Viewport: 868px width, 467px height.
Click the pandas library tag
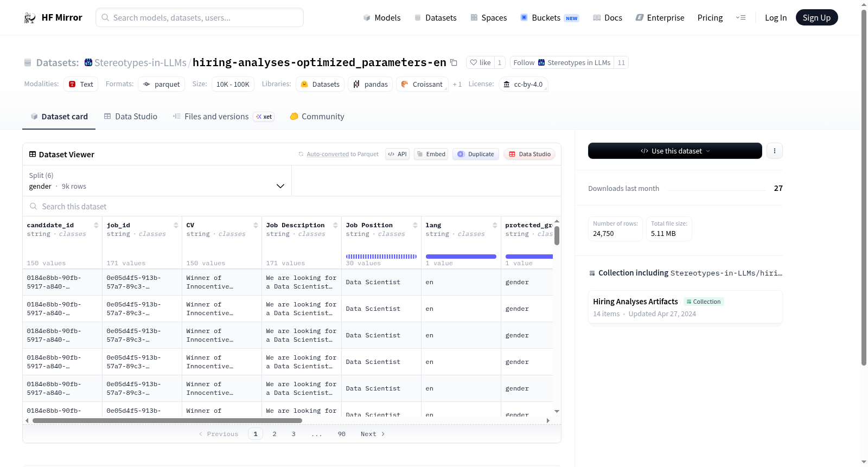(x=371, y=84)
